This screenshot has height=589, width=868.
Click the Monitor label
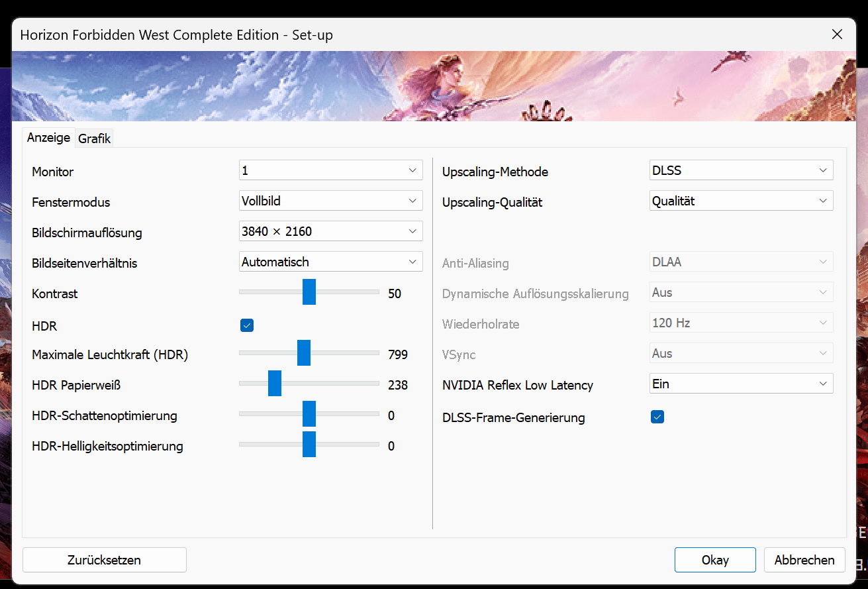point(53,172)
